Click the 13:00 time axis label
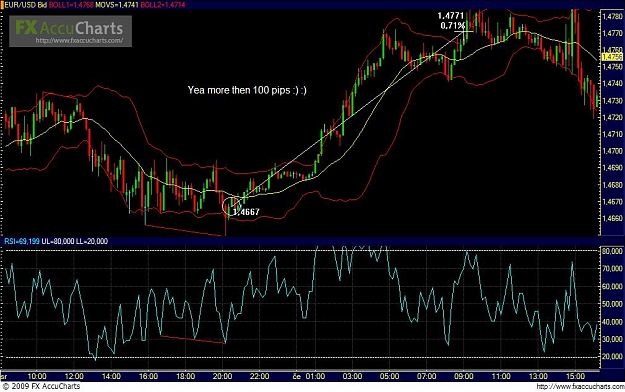This screenshot has width=625, height=392. [538, 376]
